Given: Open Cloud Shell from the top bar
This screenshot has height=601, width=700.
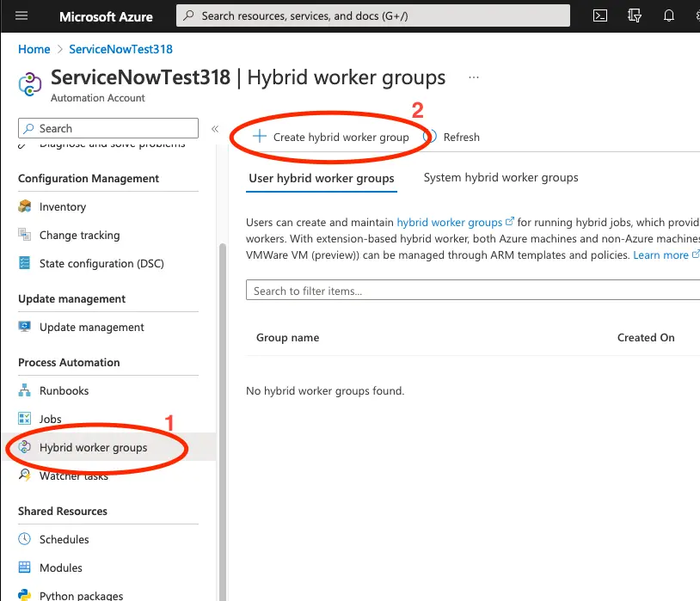Looking at the screenshot, I should [x=599, y=15].
